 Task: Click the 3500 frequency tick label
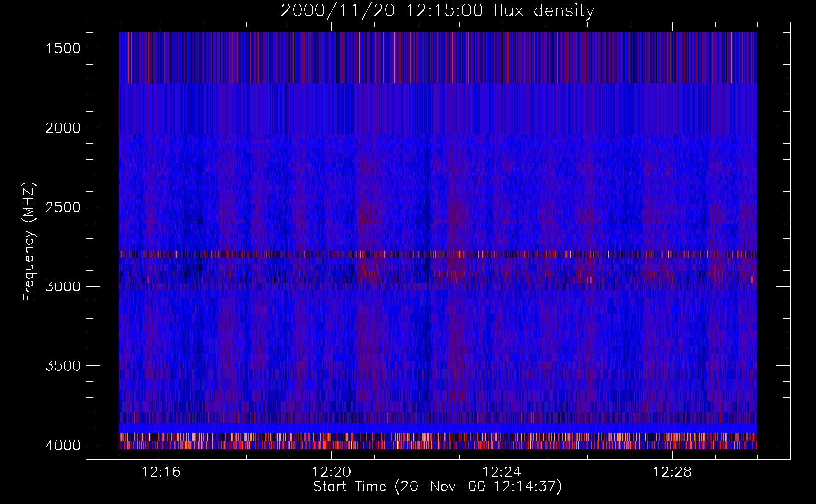[63, 366]
